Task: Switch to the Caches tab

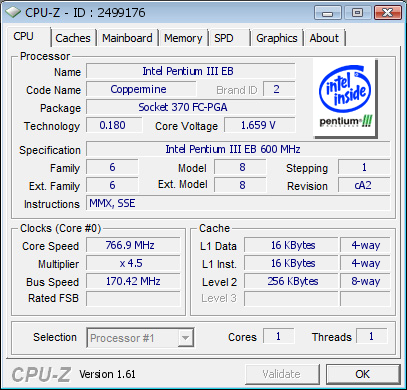Action: 73,38
